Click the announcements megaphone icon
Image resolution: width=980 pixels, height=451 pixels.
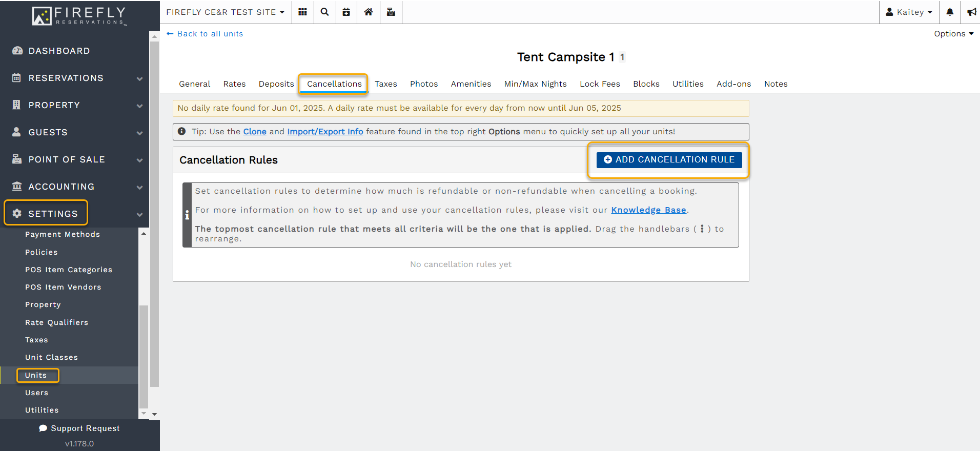click(971, 12)
